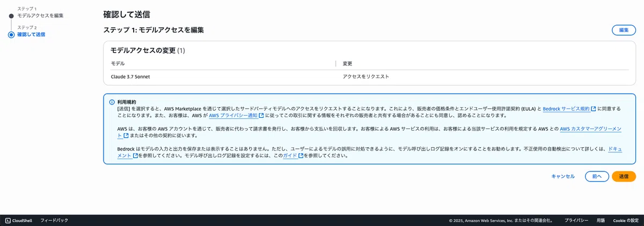This screenshot has height=226, width=644.
Task: Open the 用語 footer link
Action: tap(601, 220)
